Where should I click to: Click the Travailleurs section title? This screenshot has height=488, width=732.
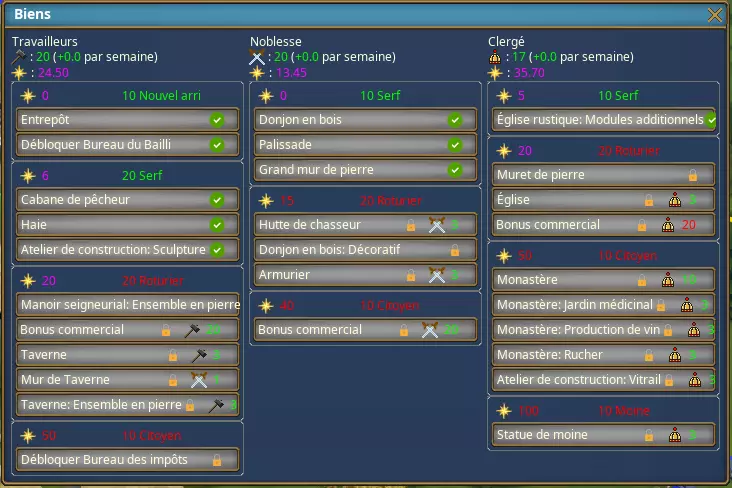[45, 42]
